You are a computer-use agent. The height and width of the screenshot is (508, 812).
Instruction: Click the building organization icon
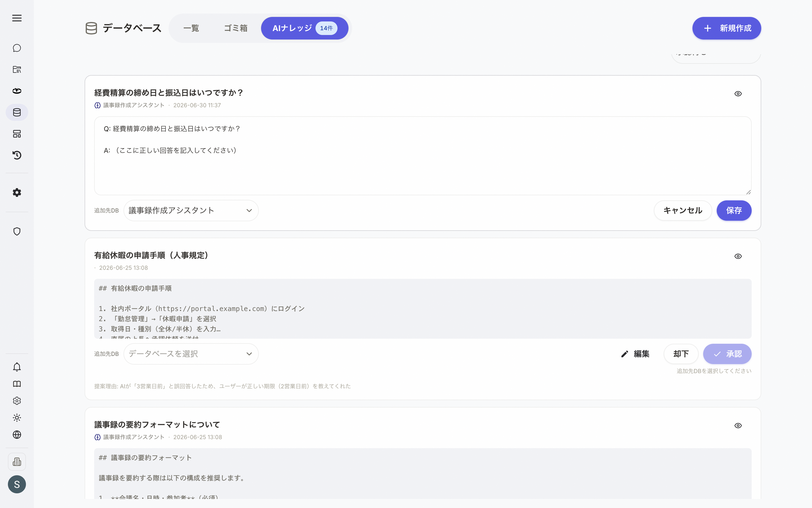coord(17,462)
